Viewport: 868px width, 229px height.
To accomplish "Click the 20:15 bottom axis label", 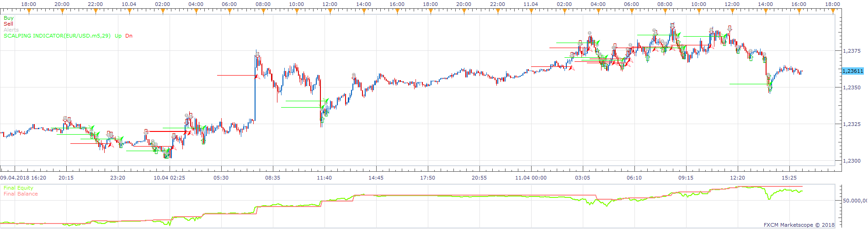I will coord(66,178).
